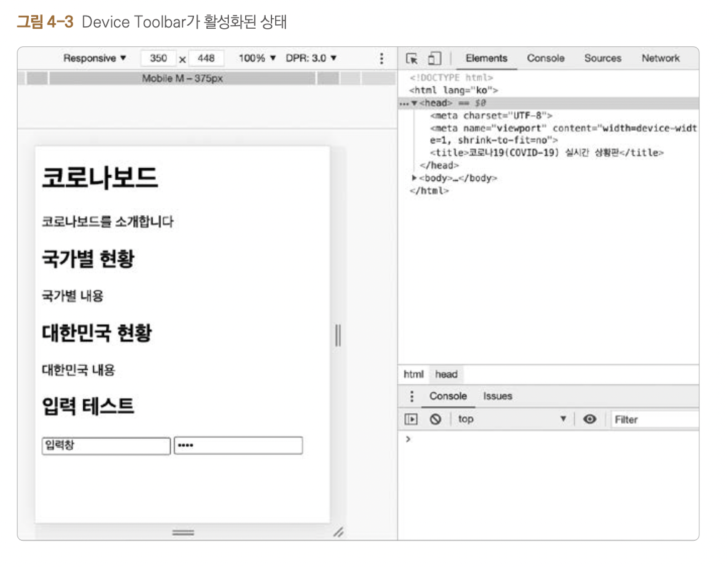Click the corner diagonal resize handle
Image resolution: width=728 pixels, height=567 pixels.
(338, 532)
